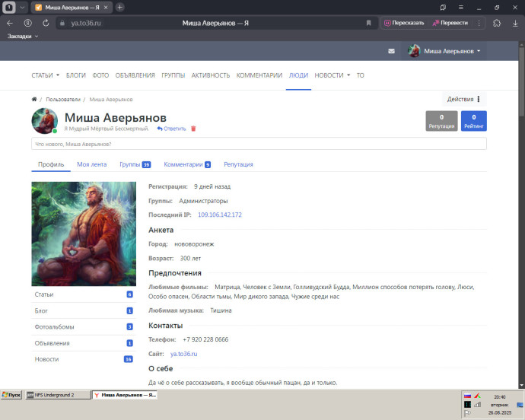Click the blue Рейтинг counter box
The width and height of the screenshot is (525, 420).
coord(474,121)
